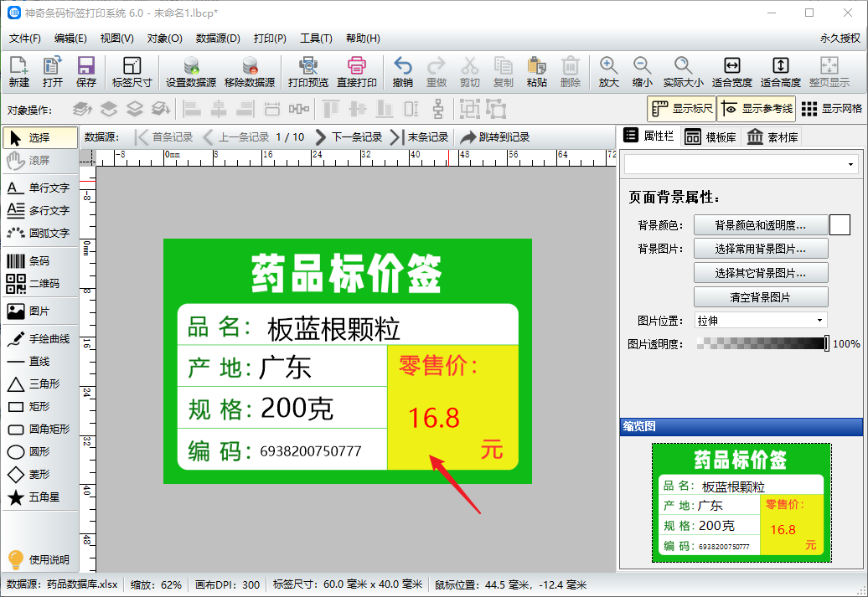
Task: Click 移除数据源 remove data source icon
Action: click(x=250, y=72)
